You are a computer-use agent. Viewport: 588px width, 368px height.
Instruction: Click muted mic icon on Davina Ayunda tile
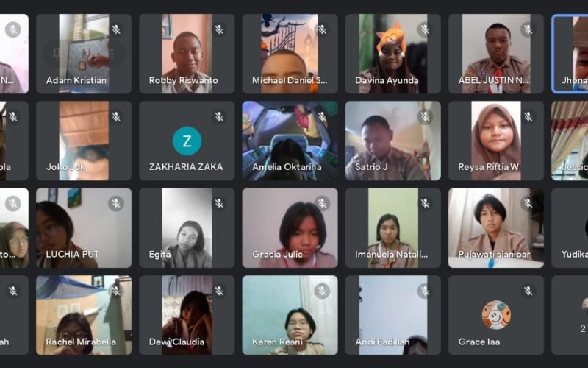coord(426,29)
